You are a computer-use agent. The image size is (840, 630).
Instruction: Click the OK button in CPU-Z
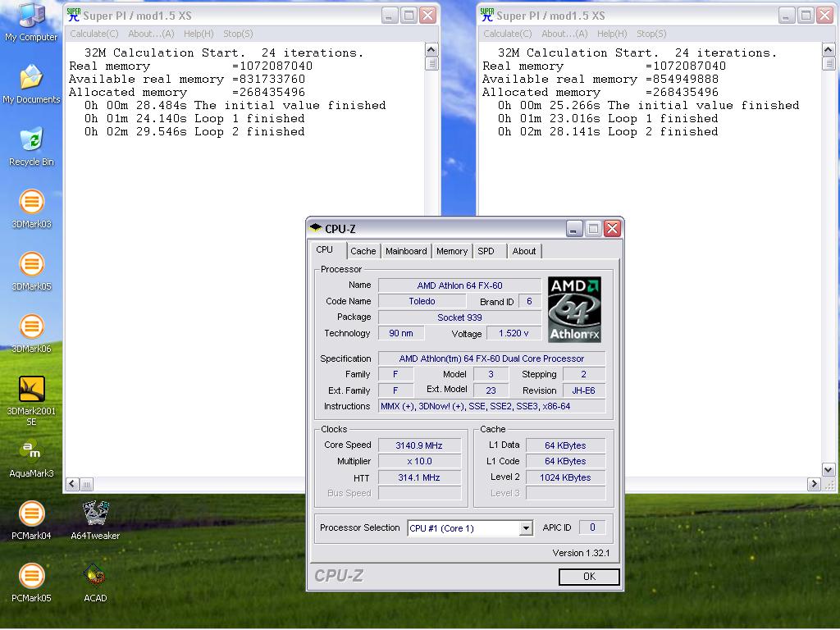(x=589, y=577)
